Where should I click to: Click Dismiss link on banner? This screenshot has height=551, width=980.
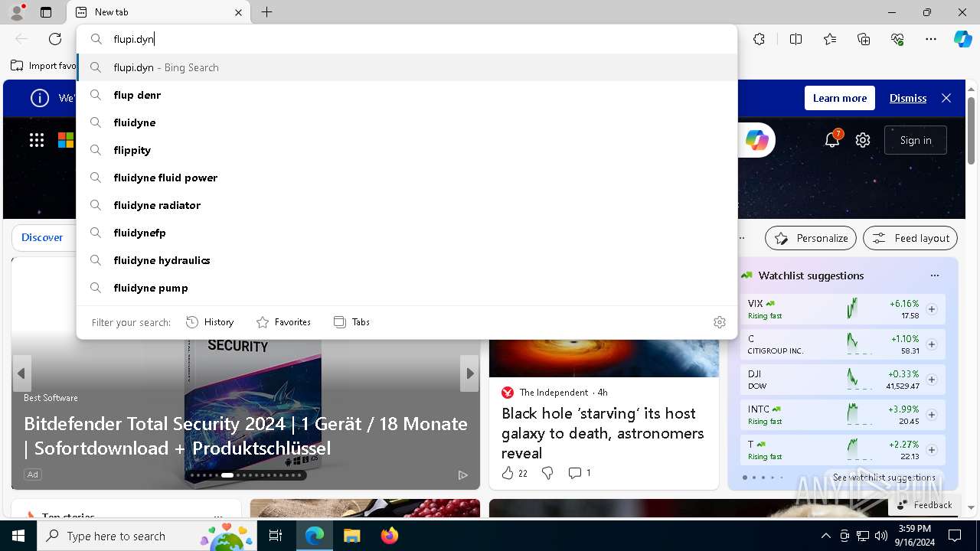pyautogui.click(x=908, y=98)
